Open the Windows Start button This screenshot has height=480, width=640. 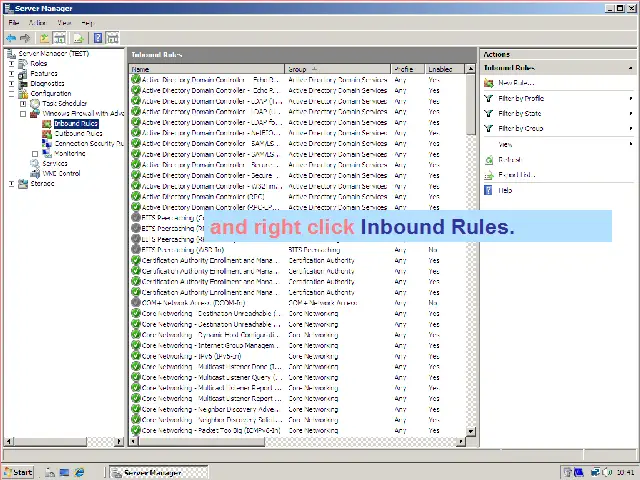point(19,472)
